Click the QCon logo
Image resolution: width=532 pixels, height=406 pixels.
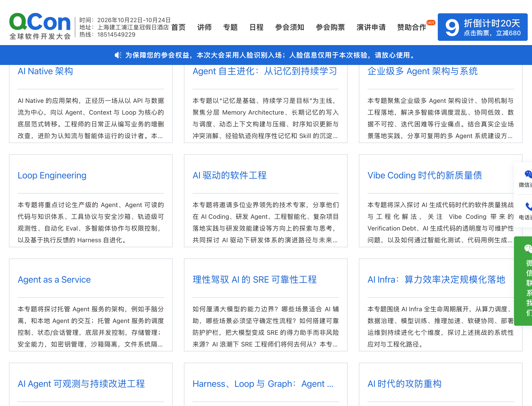[40, 26]
